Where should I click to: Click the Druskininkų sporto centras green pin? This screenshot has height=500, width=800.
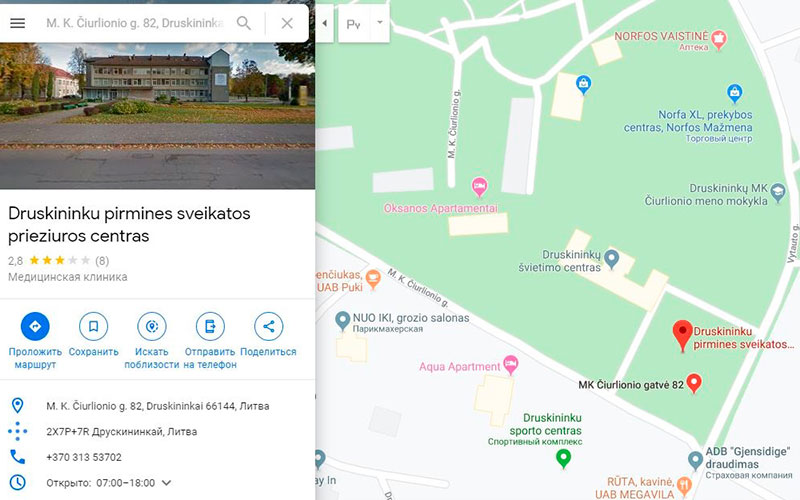(x=563, y=458)
